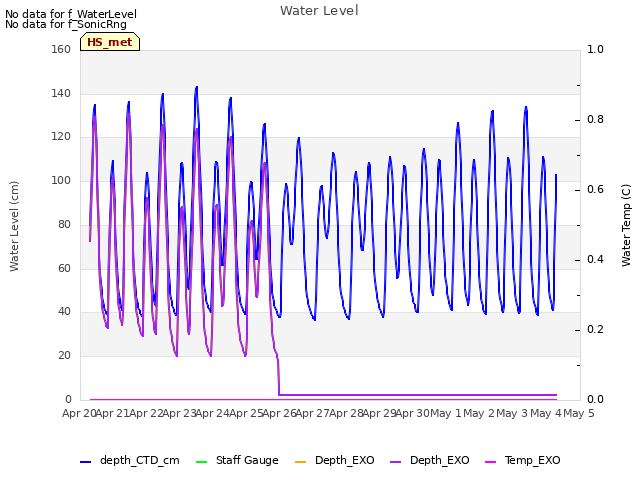Click the green Staff Gauge line swatch

pyautogui.click(x=201, y=462)
